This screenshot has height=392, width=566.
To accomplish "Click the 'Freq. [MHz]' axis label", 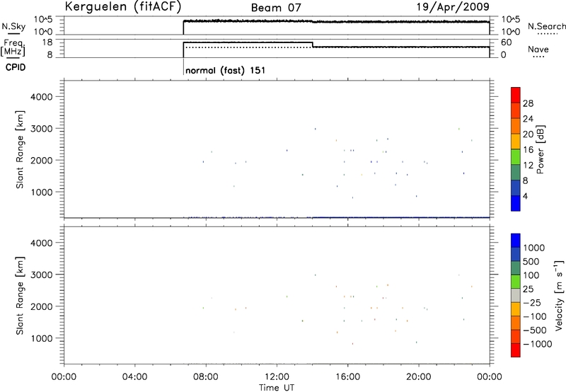I will point(13,47).
